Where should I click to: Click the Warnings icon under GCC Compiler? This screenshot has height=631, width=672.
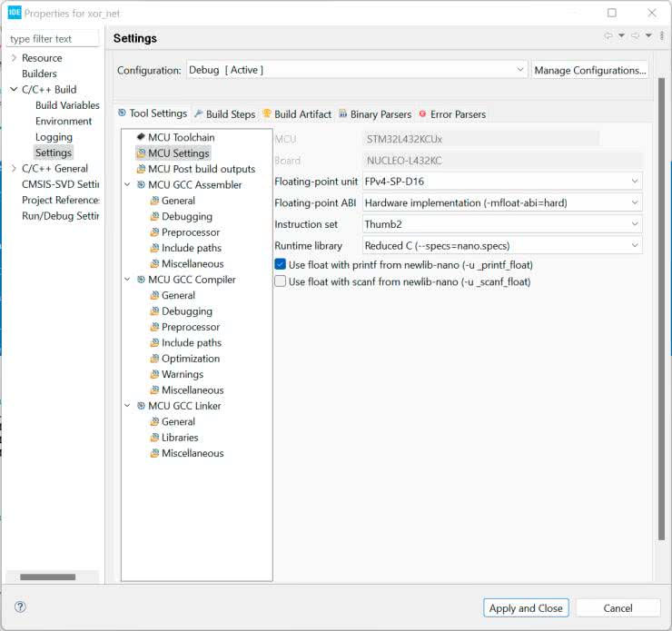click(x=154, y=374)
